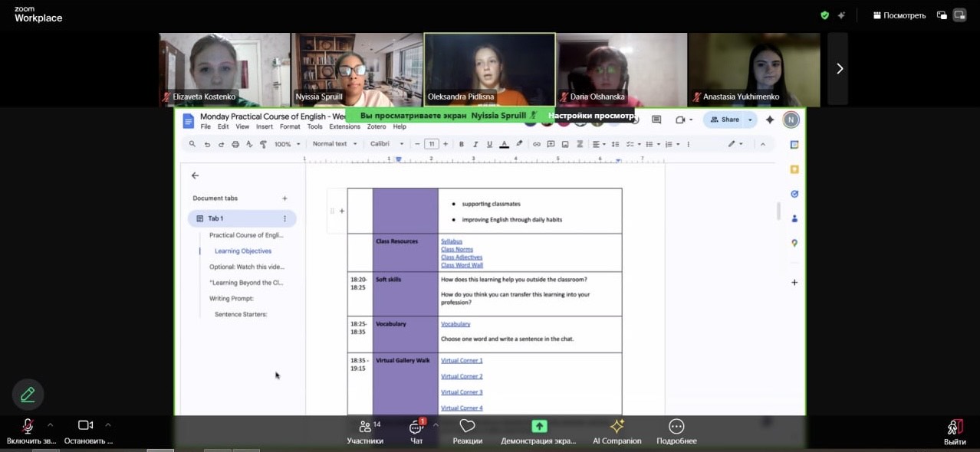Viewport: 980px width, 452px height.
Task: Click the green share screen icon
Action: tap(539, 427)
